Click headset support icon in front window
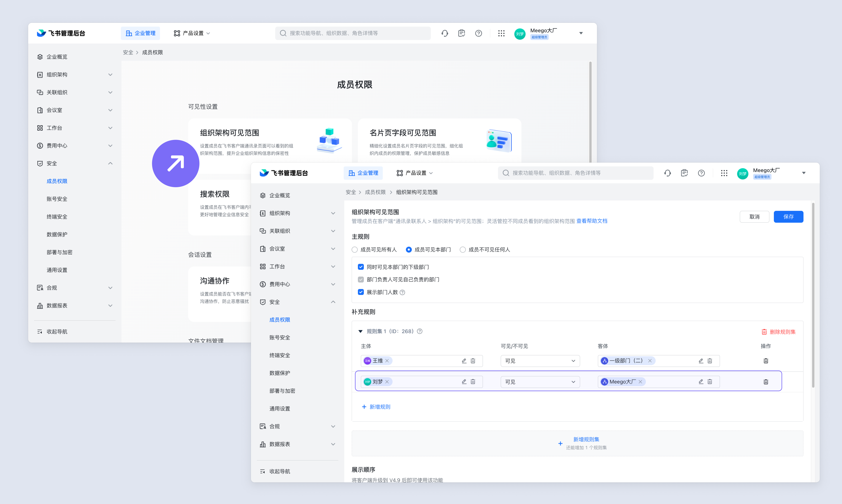This screenshot has height=504, width=842. coord(667,173)
